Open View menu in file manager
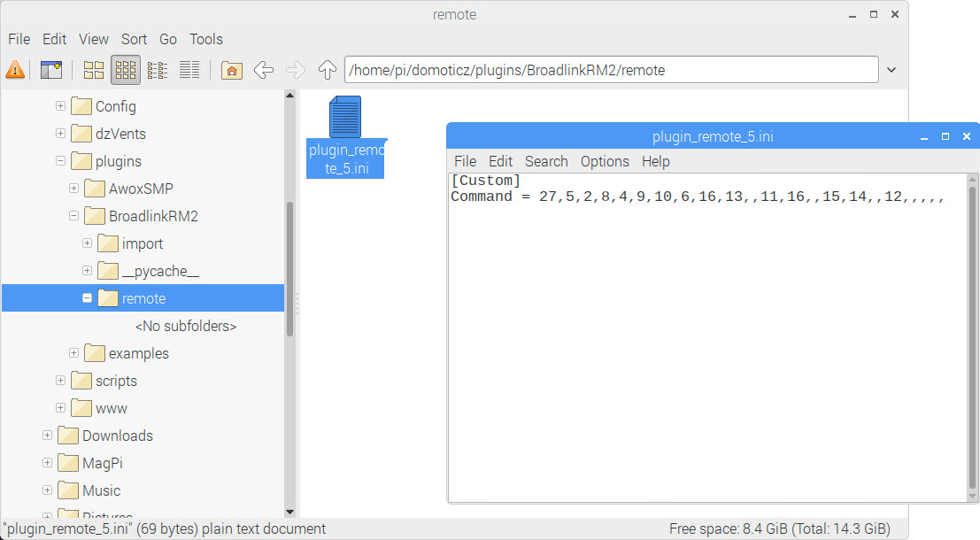The height and width of the screenshot is (540, 980). click(94, 39)
